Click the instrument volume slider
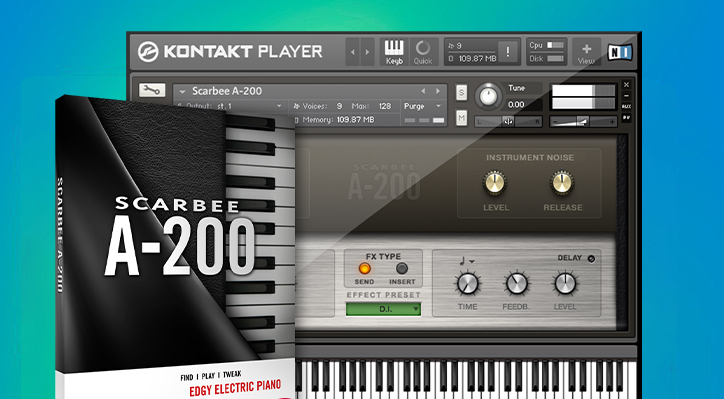 (583, 122)
